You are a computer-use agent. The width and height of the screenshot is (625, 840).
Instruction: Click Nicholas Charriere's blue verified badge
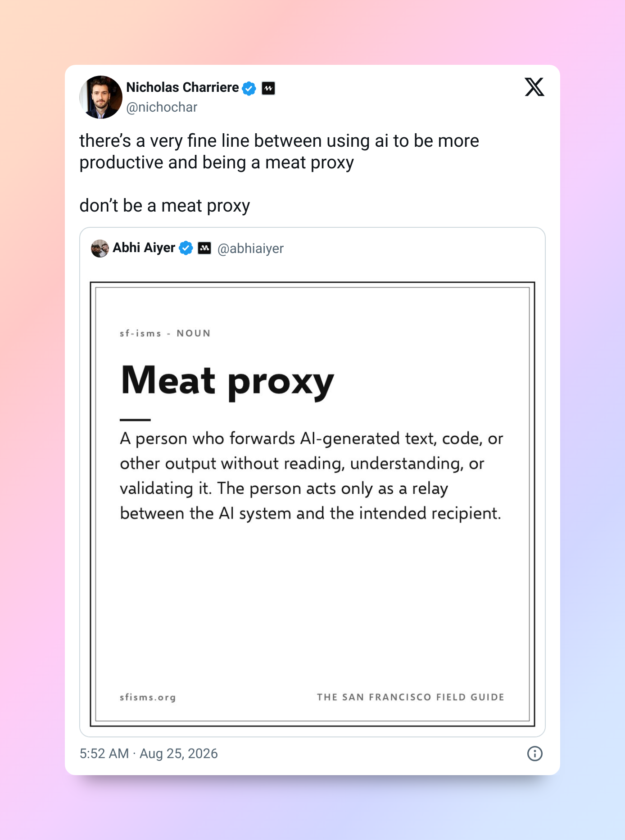[x=249, y=88]
